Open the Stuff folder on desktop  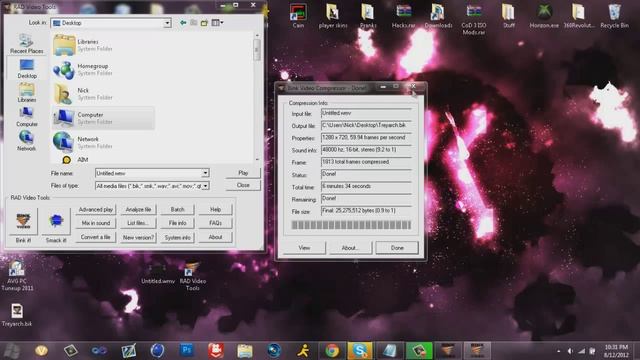pyautogui.click(x=509, y=16)
